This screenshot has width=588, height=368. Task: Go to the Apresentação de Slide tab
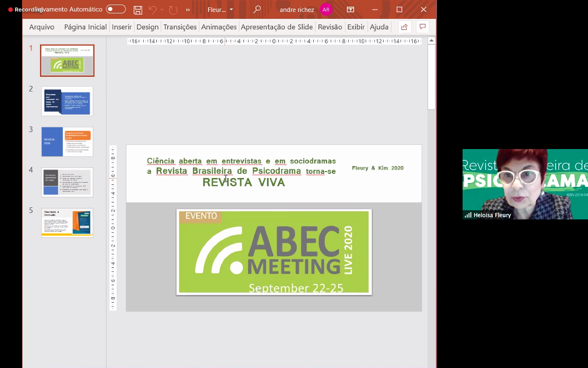click(277, 27)
